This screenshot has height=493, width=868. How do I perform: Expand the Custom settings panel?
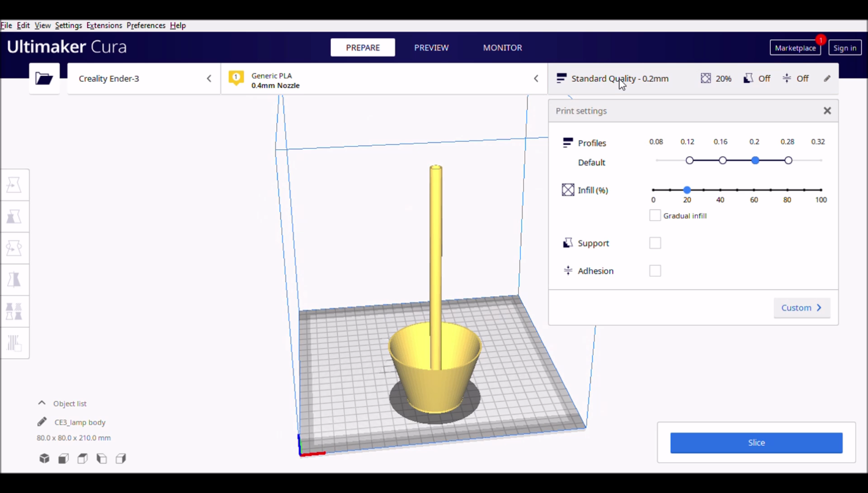tap(801, 307)
